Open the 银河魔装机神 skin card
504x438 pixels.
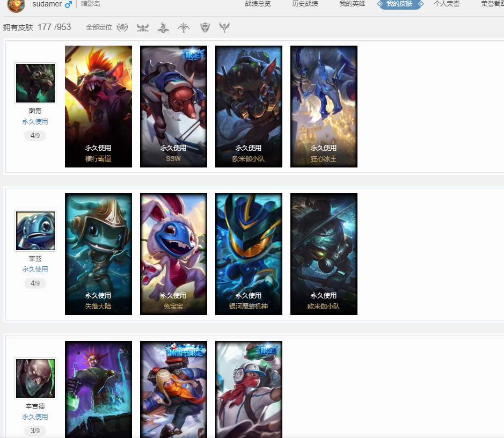[x=249, y=254]
